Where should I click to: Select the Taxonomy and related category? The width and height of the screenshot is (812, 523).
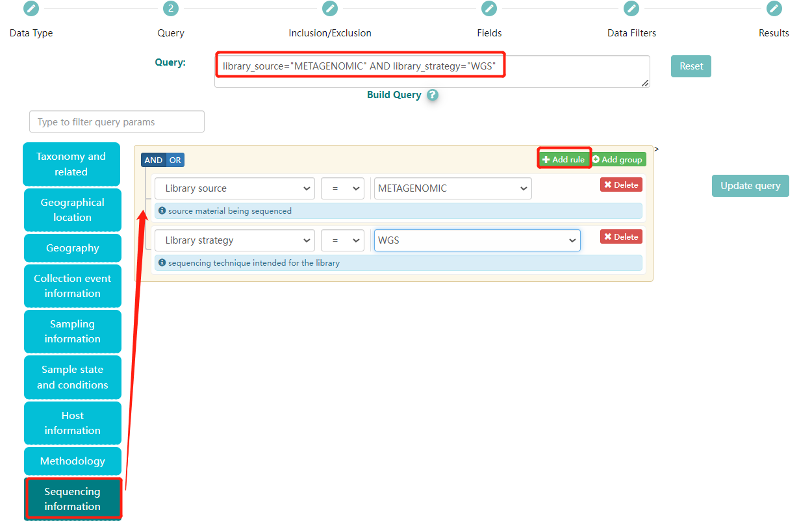click(71, 164)
